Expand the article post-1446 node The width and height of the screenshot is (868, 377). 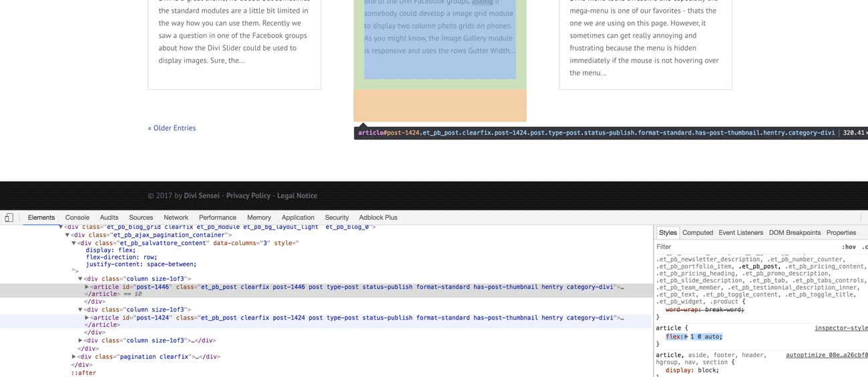click(x=87, y=287)
